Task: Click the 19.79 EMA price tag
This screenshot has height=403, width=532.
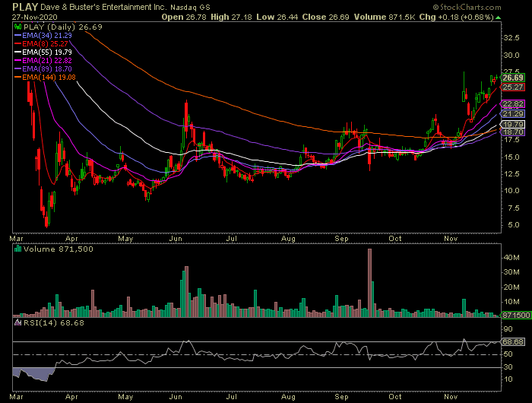Action: (513, 124)
